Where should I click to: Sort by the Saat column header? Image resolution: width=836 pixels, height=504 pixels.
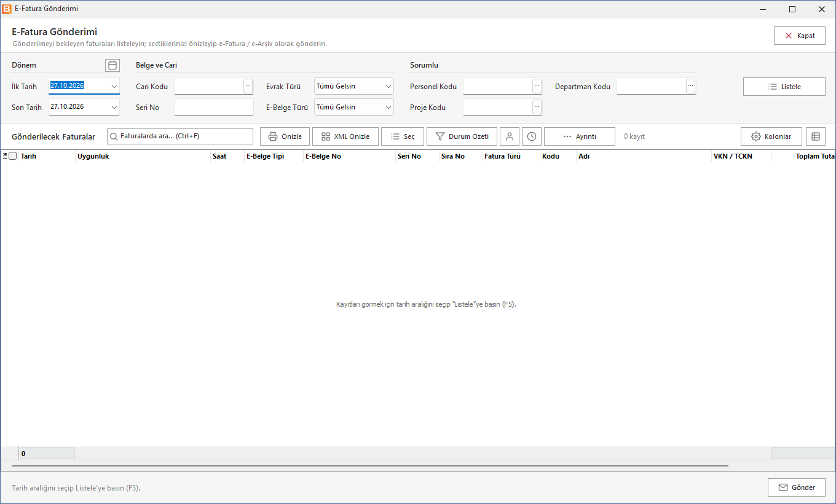(x=227, y=156)
